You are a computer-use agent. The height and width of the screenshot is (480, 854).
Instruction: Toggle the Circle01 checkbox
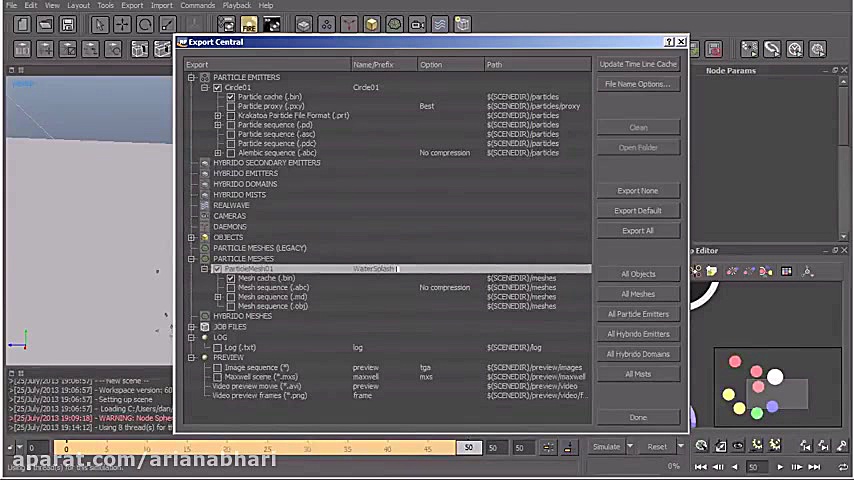[x=218, y=87]
